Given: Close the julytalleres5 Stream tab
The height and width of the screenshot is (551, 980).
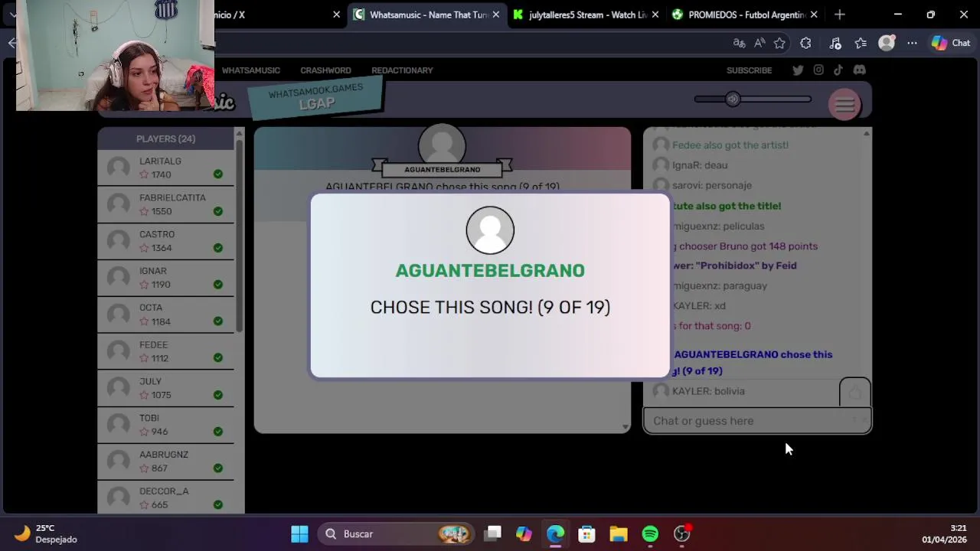Looking at the screenshot, I should (x=655, y=15).
